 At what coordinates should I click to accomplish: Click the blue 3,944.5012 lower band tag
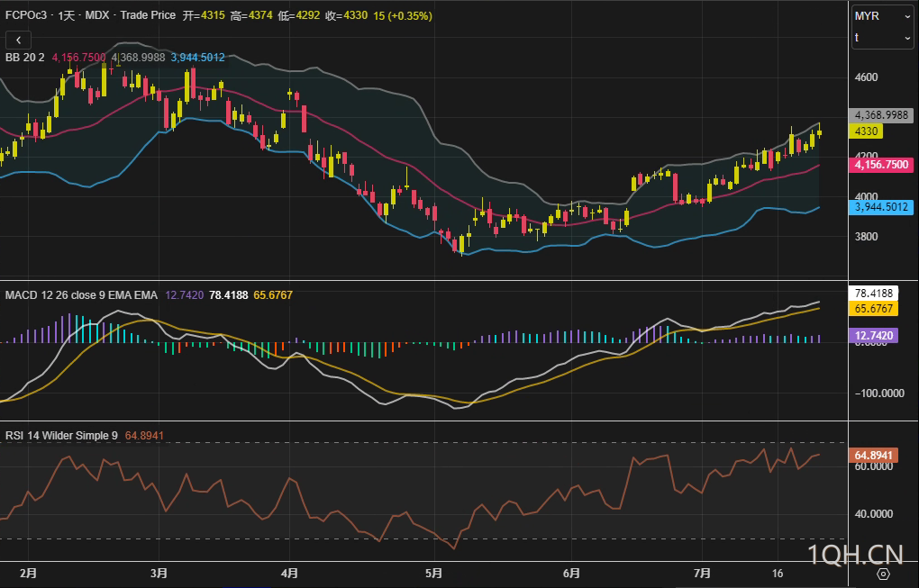click(882, 208)
